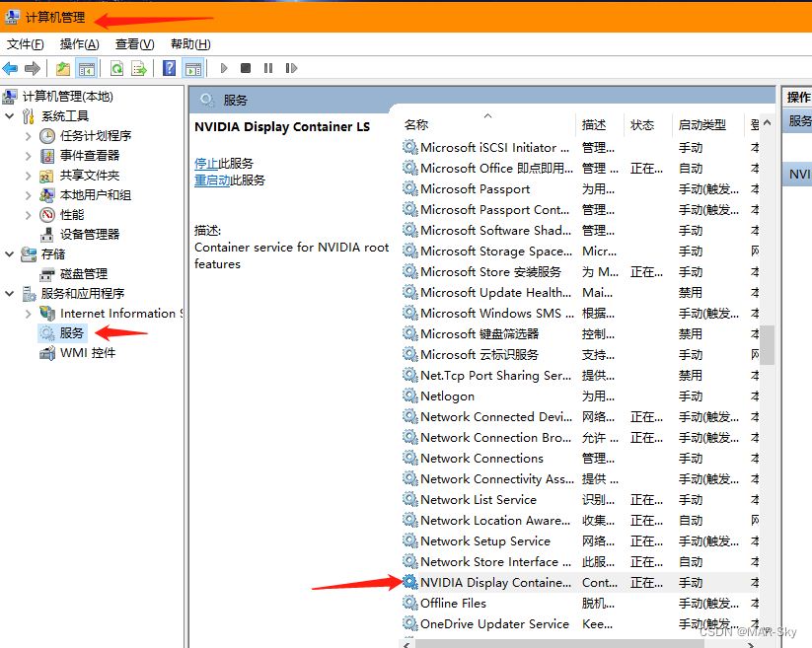812x648 pixels.
Task: Open Help via question mark icon
Action: 169,68
